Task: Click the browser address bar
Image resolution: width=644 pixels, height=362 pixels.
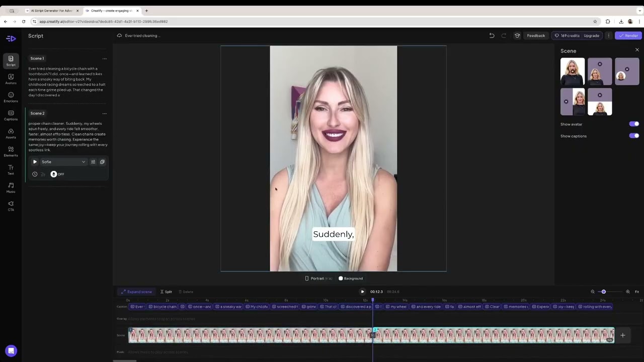Action: (x=312, y=22)
